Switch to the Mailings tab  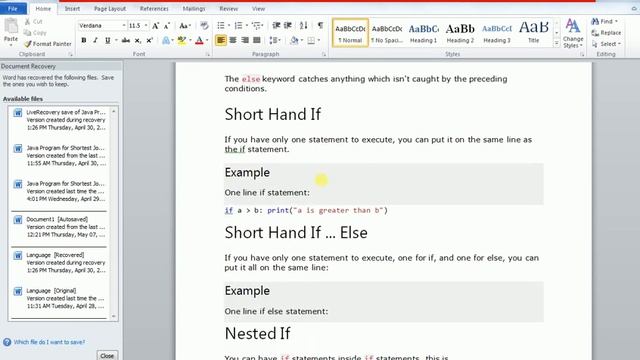(194, 9)
